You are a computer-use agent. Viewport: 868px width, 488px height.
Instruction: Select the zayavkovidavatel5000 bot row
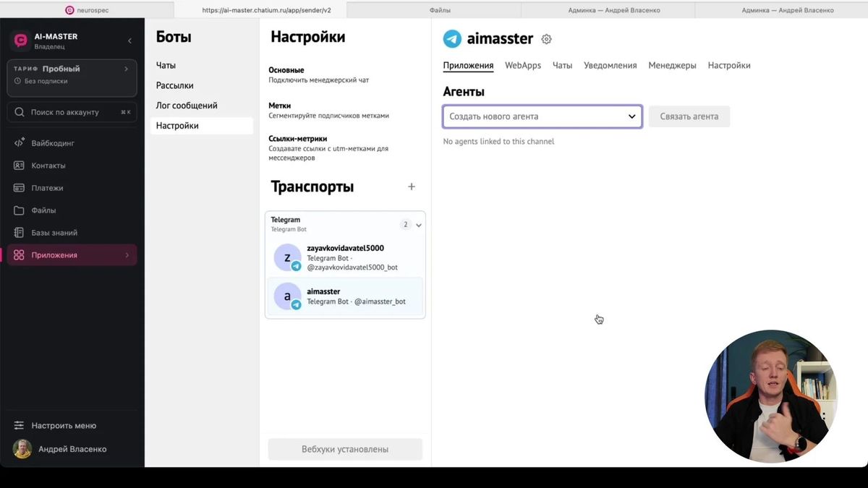tap(345, 257)
